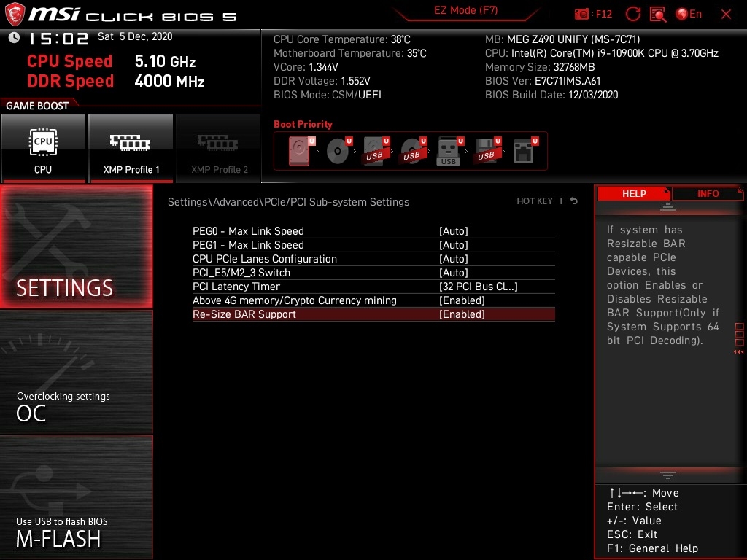
Task: Click the clock icon beside 15:02
Action: point(14,37)
